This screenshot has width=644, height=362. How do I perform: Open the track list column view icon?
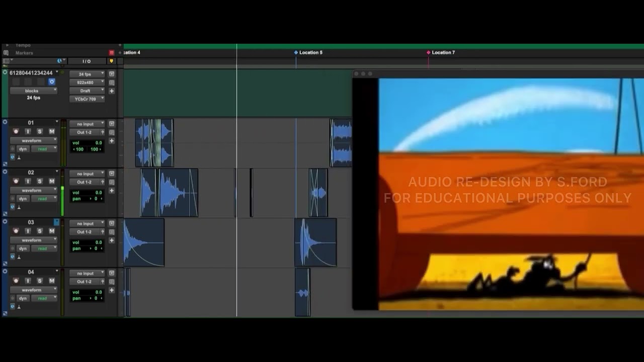click(6, 61)
